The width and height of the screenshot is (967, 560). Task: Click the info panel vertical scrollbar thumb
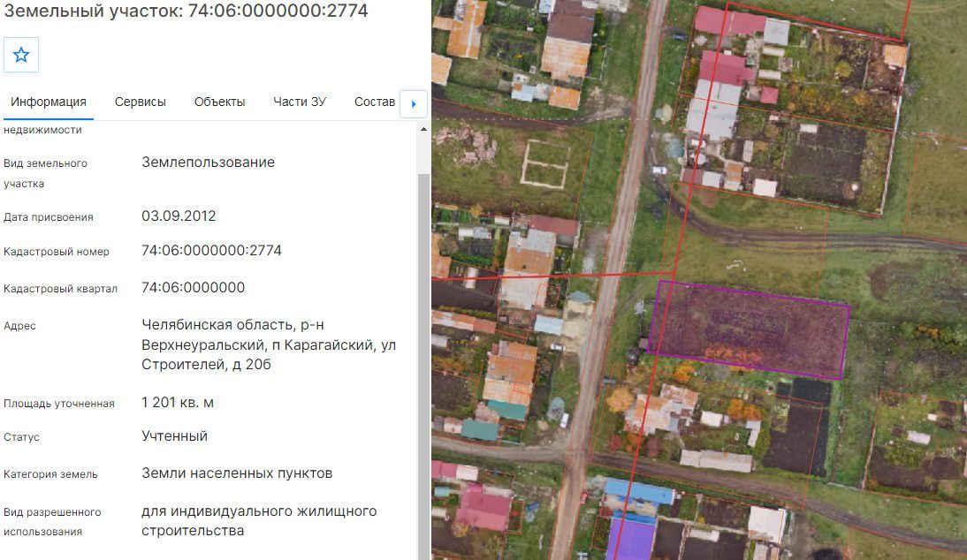pyautogui.click(x=423, y=367)
